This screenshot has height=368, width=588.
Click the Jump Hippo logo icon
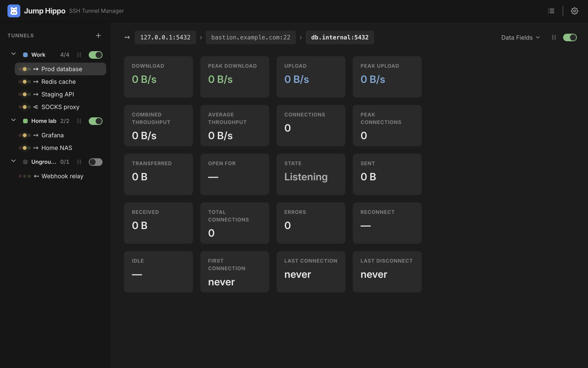pos(14,11)
